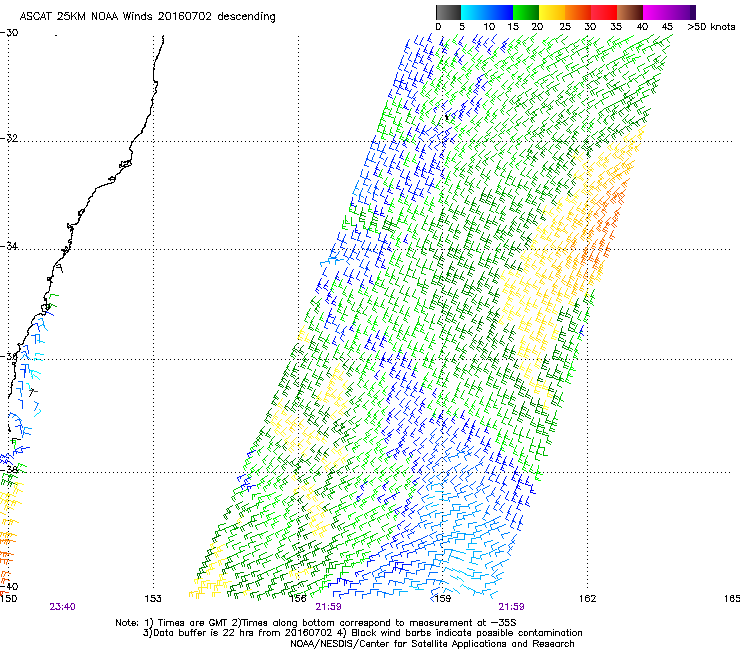Click the red 30-35 knots color swatch
This screenshot has height=650, width=740.
[x=604, y=12]
